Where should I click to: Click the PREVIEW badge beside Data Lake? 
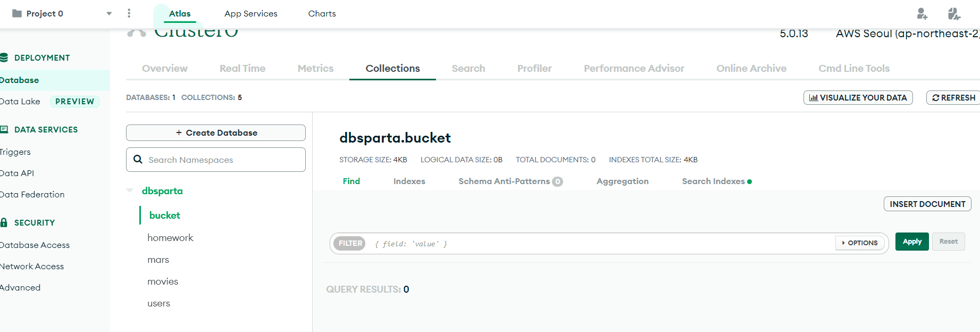pos(75,102)
